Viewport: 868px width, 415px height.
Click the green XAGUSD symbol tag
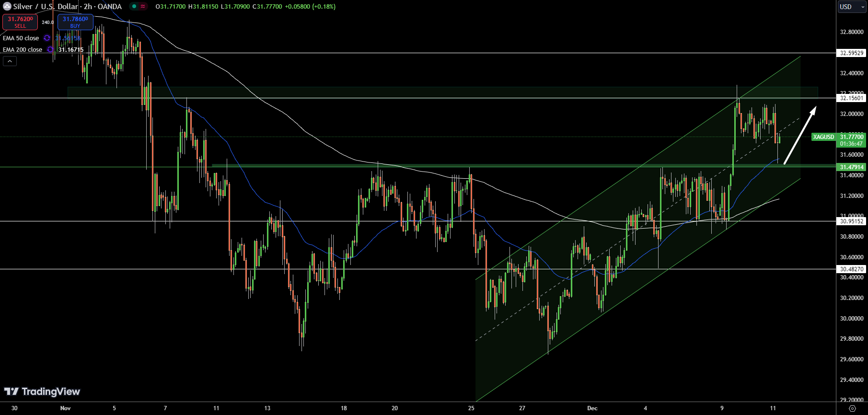(823, 137)
